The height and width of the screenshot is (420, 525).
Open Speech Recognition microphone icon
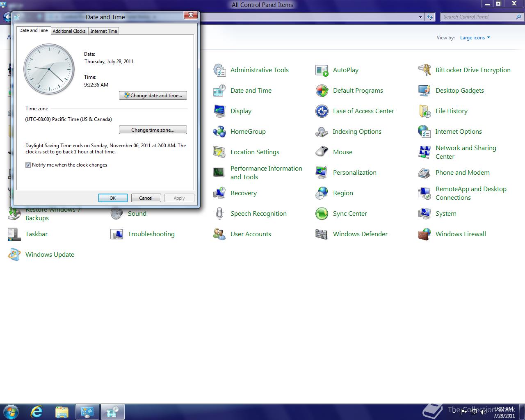pos(219,214)
